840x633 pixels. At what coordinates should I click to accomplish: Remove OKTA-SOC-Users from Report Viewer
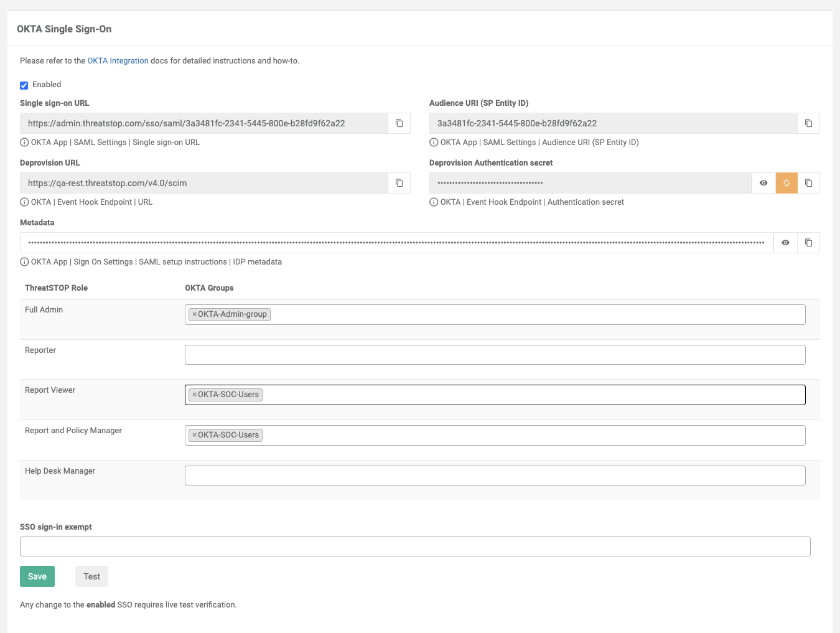pos(194,395)
